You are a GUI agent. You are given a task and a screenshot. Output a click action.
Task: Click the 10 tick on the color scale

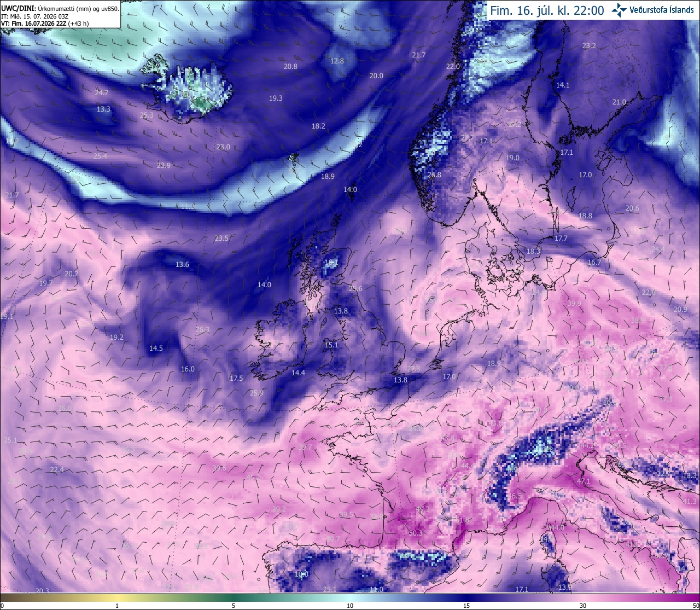pyautogui.click(x=350, y=605)
